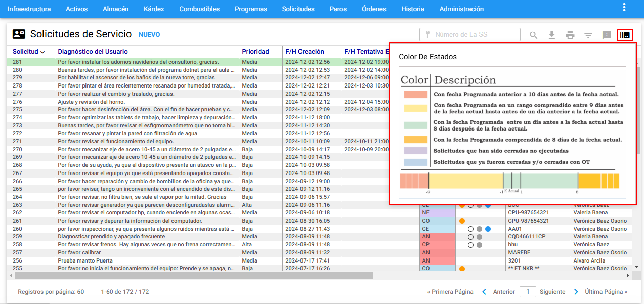Go to Última Página »

606,292
